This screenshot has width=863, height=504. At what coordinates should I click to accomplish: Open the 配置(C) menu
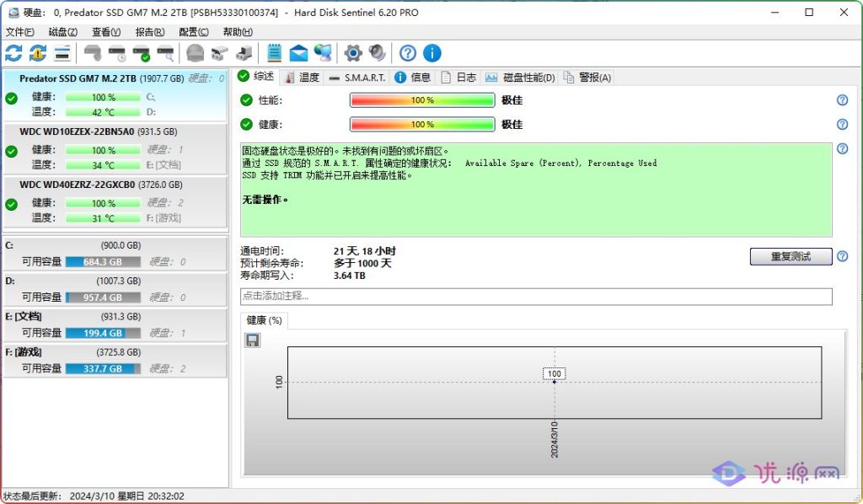(x=194, y=32)
